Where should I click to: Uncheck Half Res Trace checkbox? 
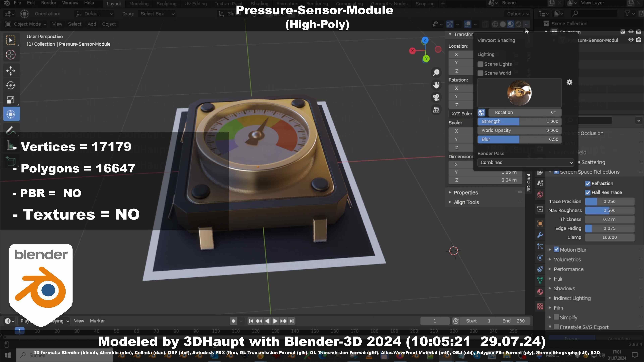[587, 193]
